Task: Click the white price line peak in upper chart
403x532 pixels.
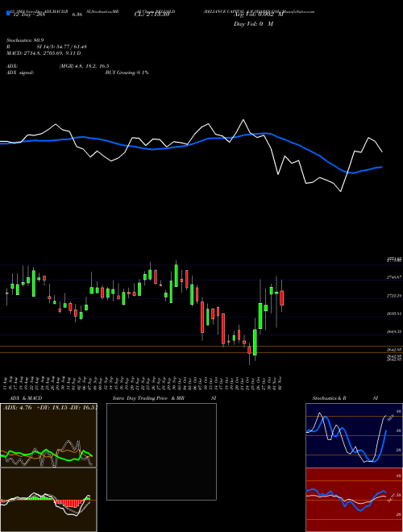Action: pyautogui.click(x=243, y=120)
